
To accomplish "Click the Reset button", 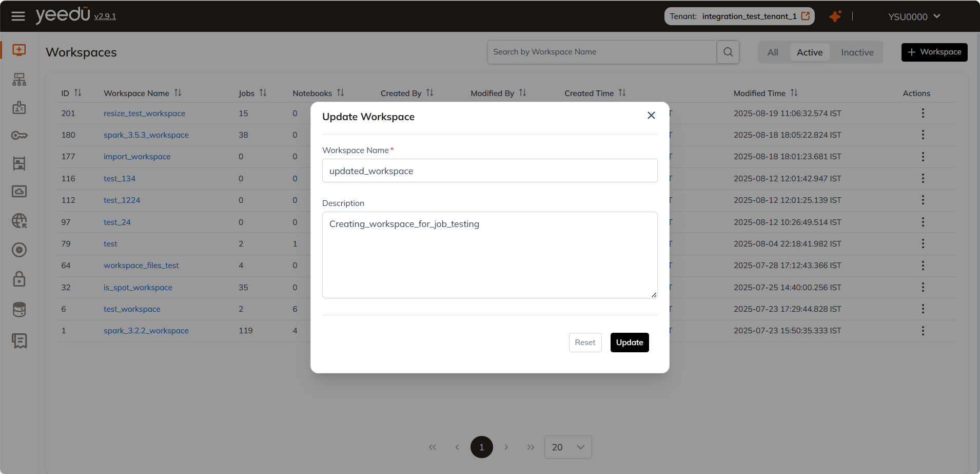I will pyautogui.click(x=585, y=343).
